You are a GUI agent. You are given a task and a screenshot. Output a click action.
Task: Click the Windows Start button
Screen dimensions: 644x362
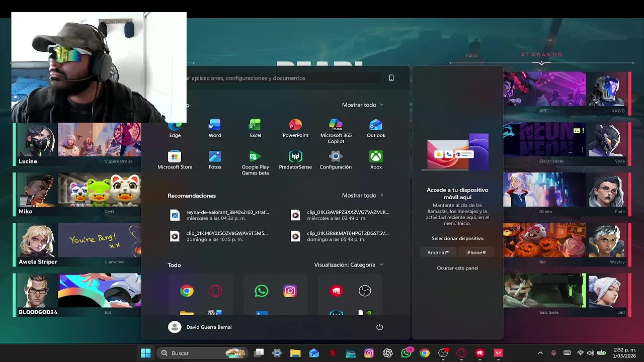click(x=145, y=353)
